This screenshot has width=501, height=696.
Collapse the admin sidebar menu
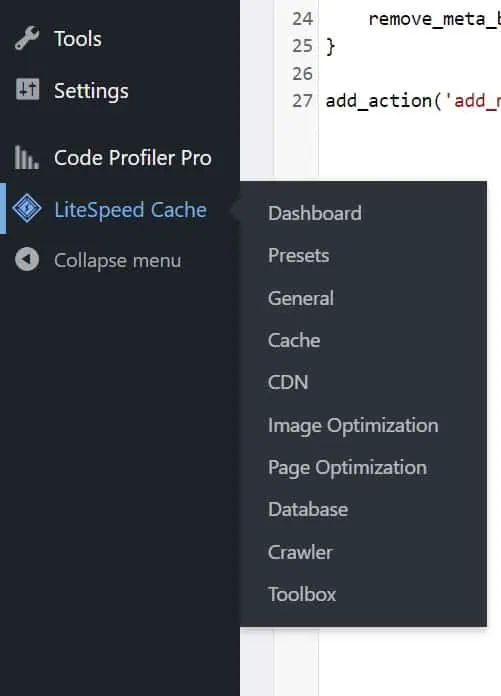[118, 261]
